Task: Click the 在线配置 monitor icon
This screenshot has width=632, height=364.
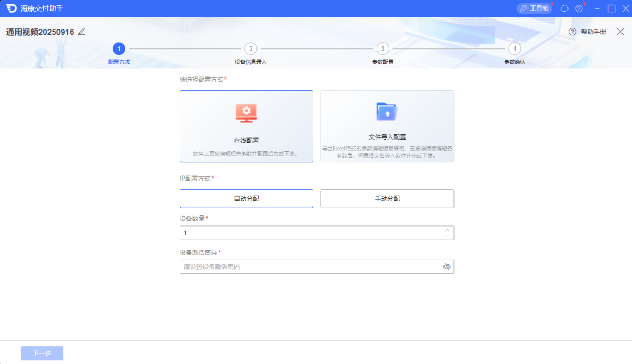Action: tap(246, 112)
